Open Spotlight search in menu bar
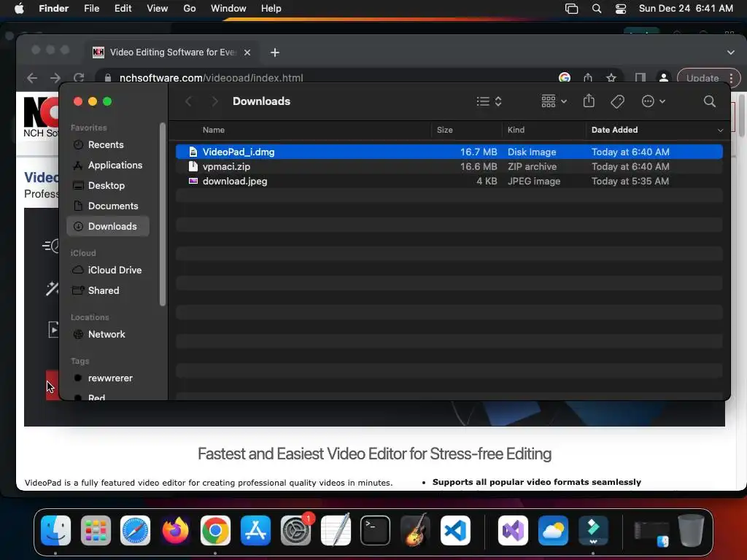747x560 pixels. click(597, 9)
